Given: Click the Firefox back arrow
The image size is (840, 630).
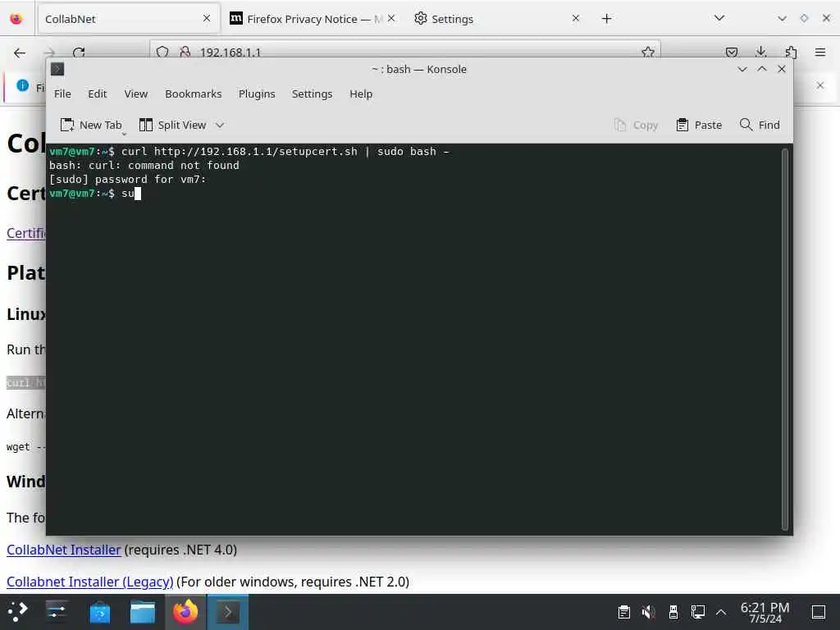Looking at the screenshot, I should tap(20, 52).
